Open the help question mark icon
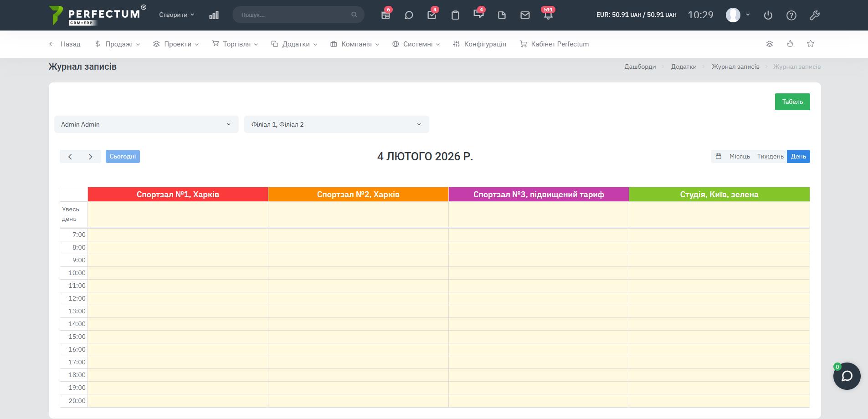 pyautogui.click(x=791, y=15)
